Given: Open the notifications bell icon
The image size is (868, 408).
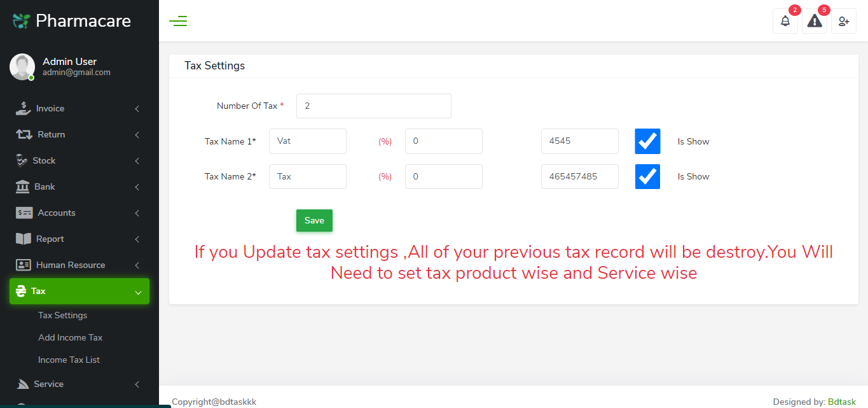Looking at the screenshot, I should pos(785,21).
